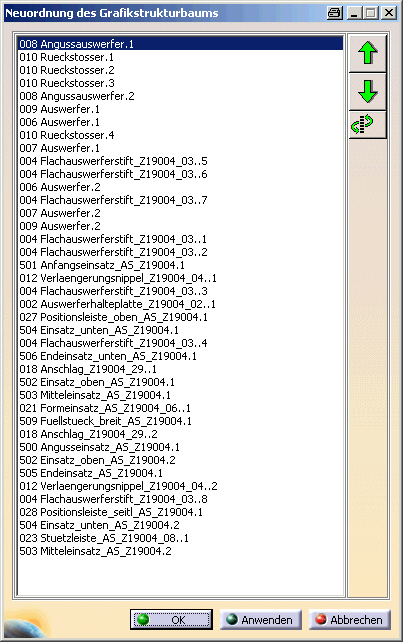Click the print icon in title bar
Viewport: 403px width, 642px height.
(x=335, y=13)
